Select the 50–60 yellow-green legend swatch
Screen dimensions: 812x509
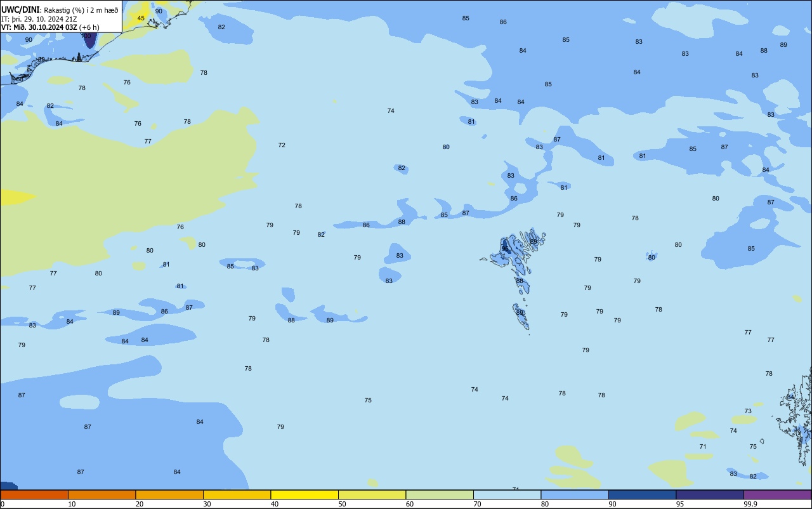(372, 494)
